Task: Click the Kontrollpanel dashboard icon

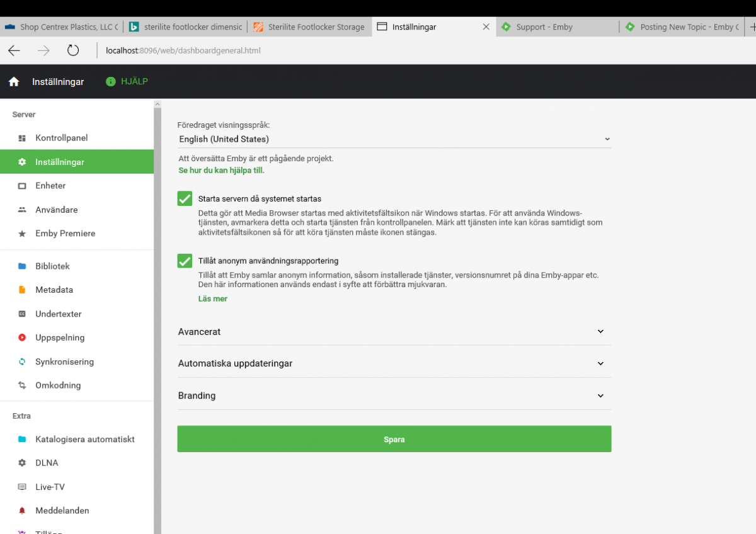Action: point(22,138)
